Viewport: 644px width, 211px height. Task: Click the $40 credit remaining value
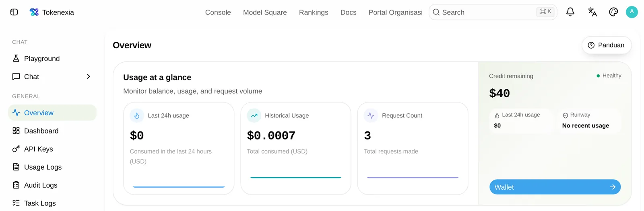point(500,93)
